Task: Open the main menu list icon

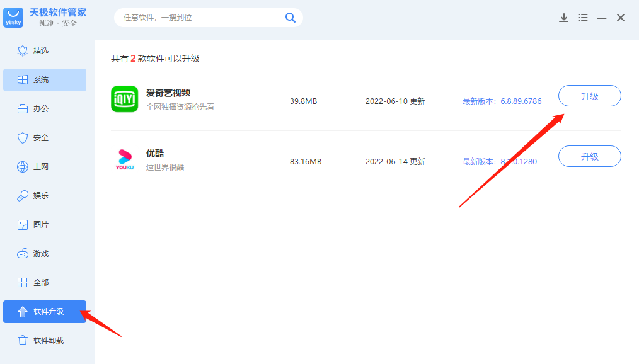Action: (583, 18)
